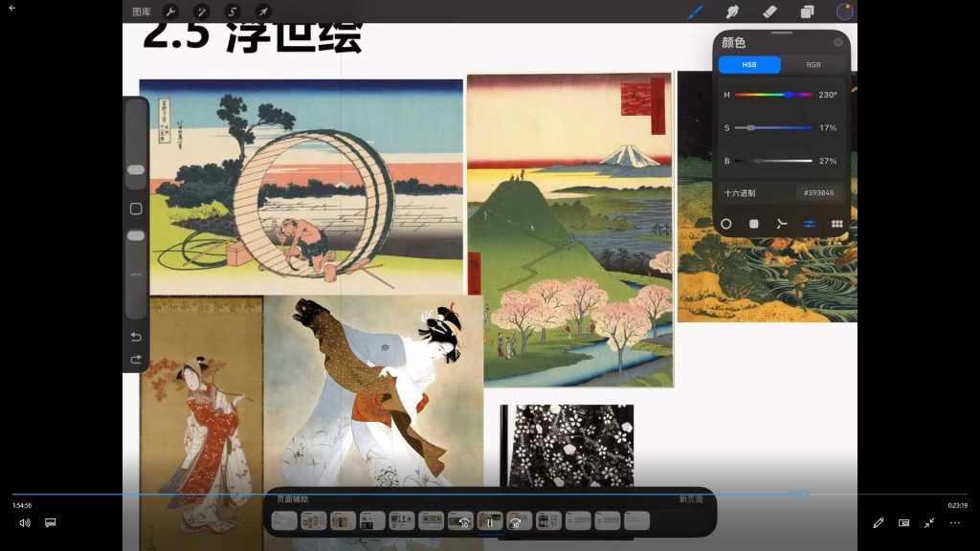The height and width of the screenshot is (551, 980).
Task: Select the Value sliders mode icon
Action: click(x=810, y=224)
